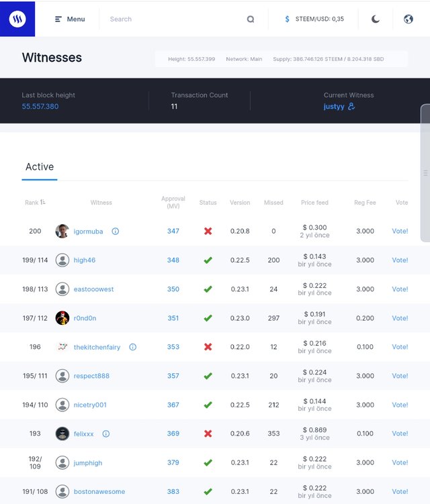
Task: Click green check status for jumphigh
Action: (208, 462)
